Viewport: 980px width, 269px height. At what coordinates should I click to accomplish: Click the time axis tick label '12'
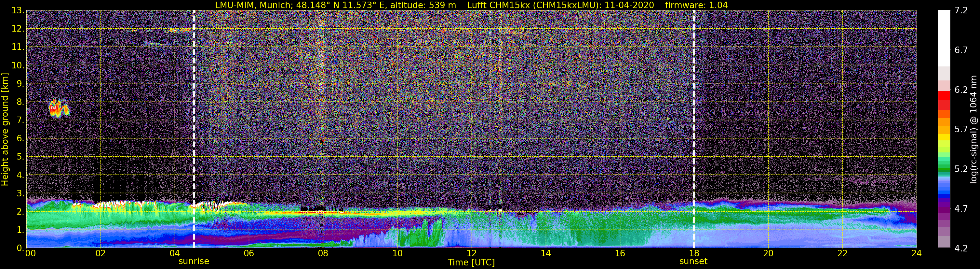[471, 253]
